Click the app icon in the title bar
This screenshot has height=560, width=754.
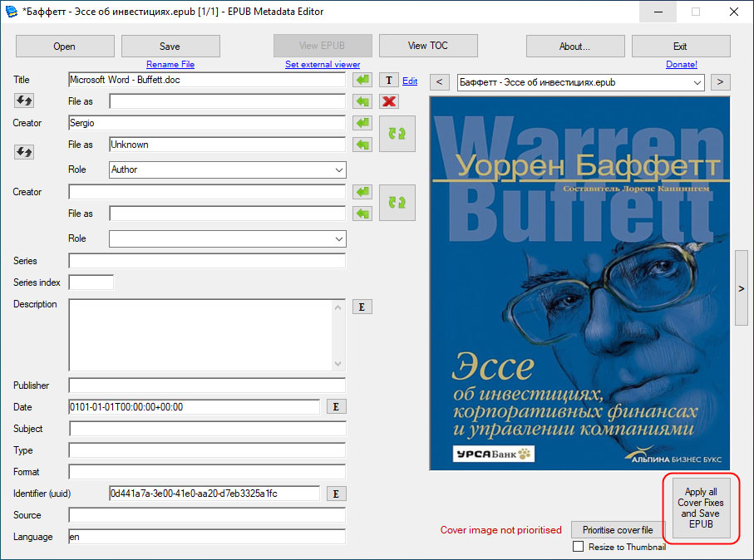pyautogui.click(x=12, y=12)
